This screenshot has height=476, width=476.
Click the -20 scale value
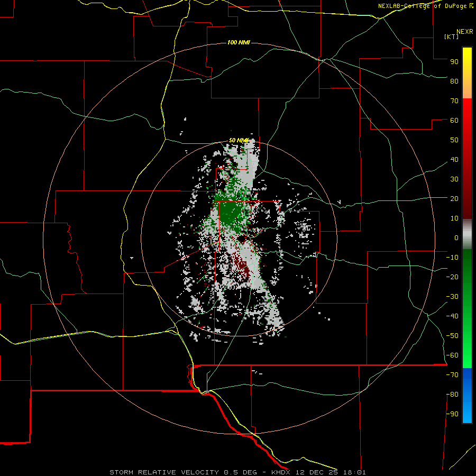(452, 277)
